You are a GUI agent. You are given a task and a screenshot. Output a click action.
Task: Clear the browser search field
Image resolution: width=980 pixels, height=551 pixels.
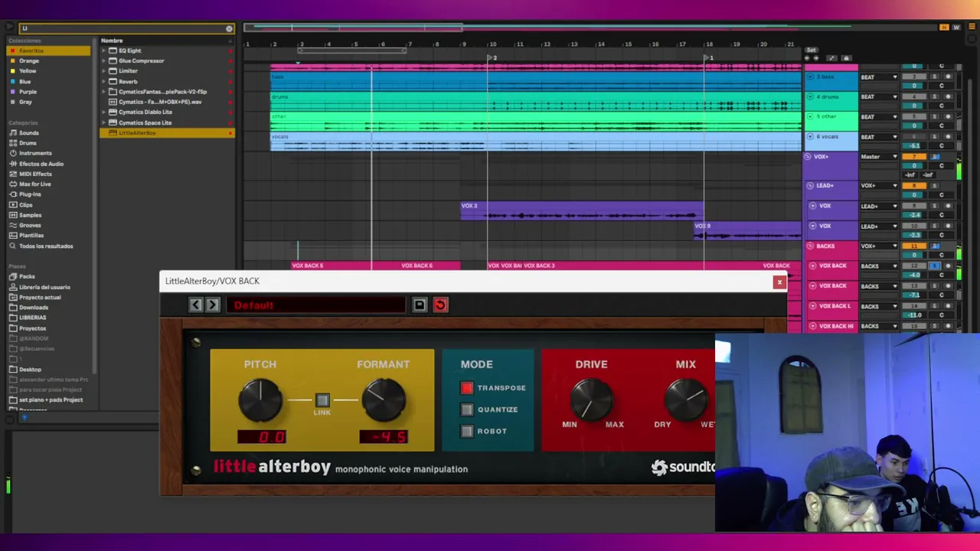(x=229, y=28)
